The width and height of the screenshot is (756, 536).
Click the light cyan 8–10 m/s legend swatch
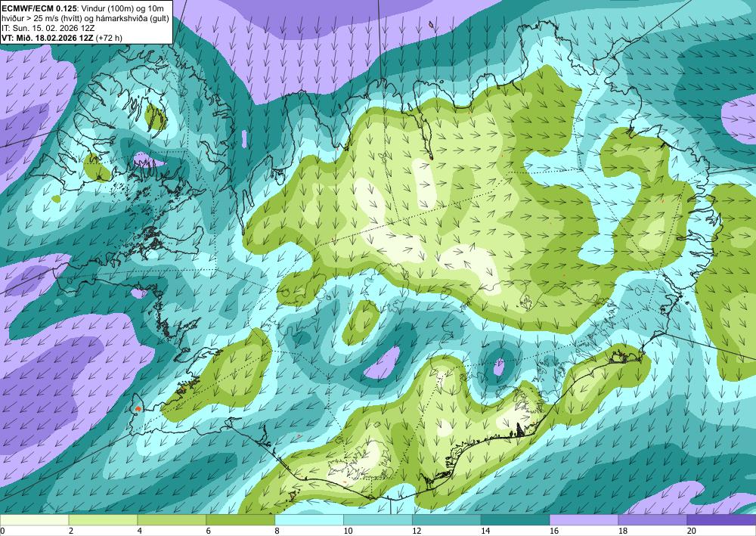tap(309, 519)
